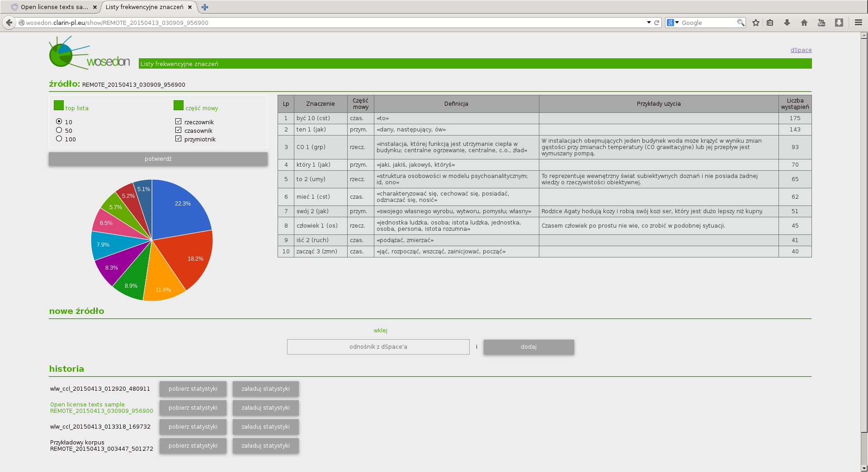Click the CO 1 (grp) table cell
Screen dimensions: 868x472
321,147
